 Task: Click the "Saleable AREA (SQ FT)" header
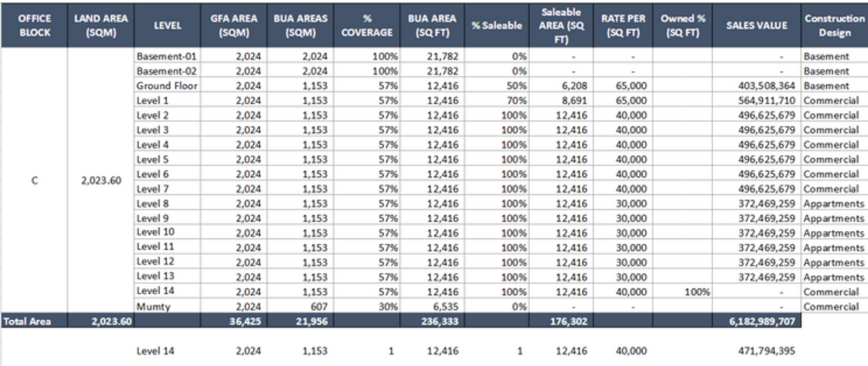coord(561,25)
